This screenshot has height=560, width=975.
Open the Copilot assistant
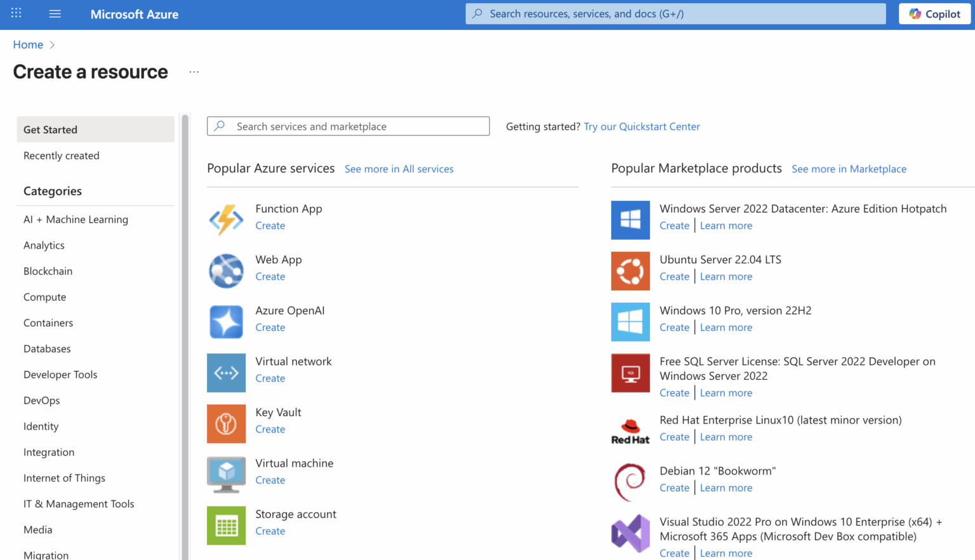click(934, 14)
